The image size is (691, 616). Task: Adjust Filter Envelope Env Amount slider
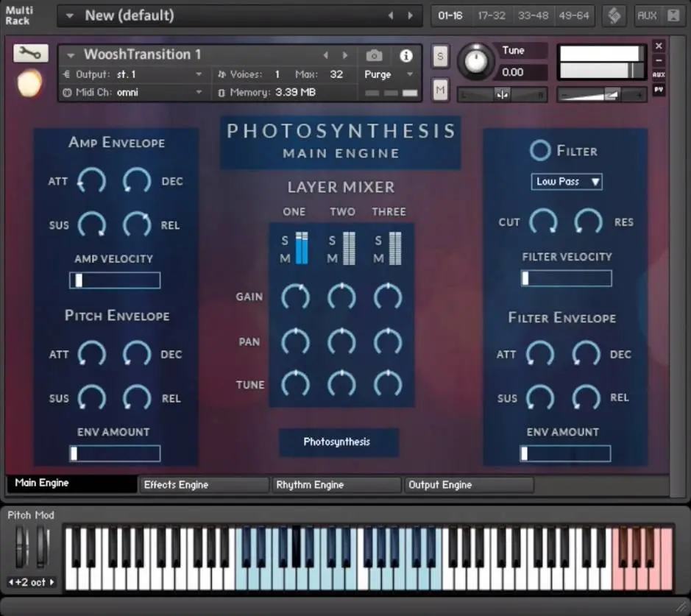pos(565,453)
